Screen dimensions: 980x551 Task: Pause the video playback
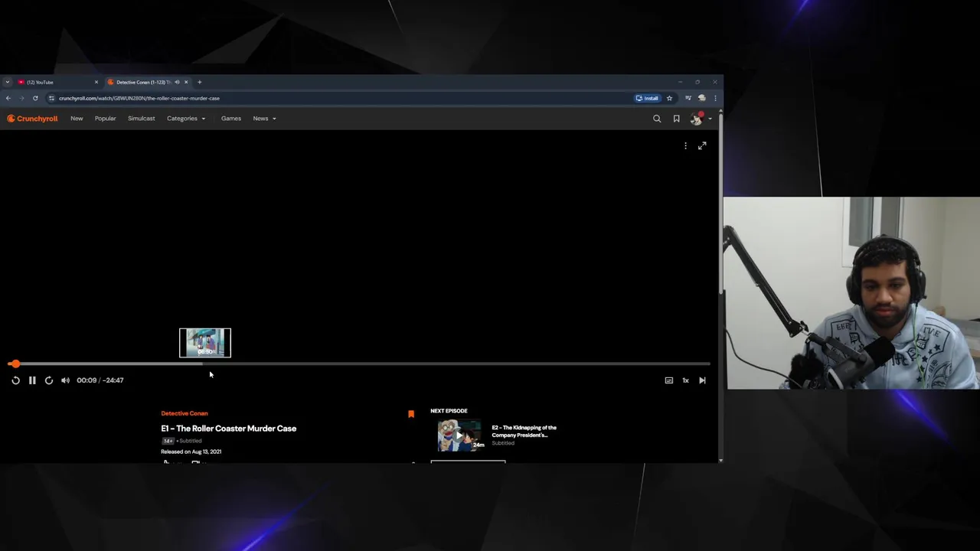pos(32,380)
